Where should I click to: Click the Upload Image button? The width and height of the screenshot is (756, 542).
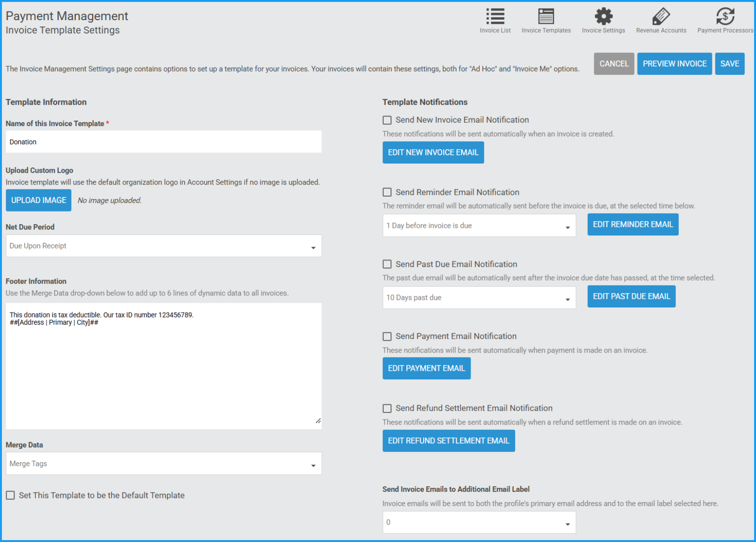pos(38,200)
